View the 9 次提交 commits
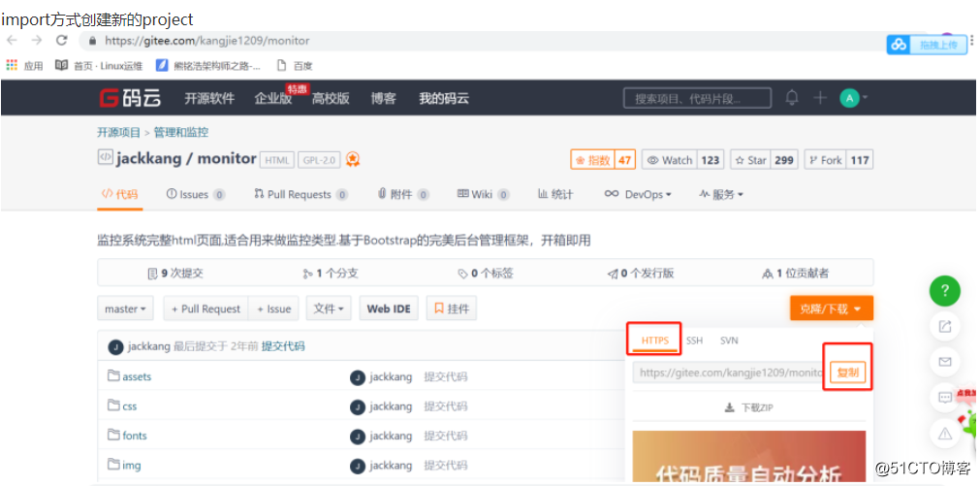 (175, 274)
